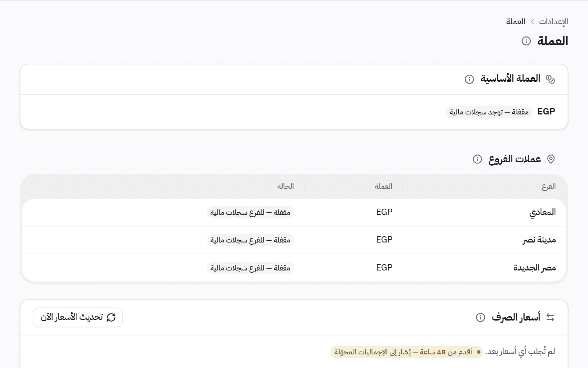
Task: Click the العملة column header in table
Action: [383, 187]
